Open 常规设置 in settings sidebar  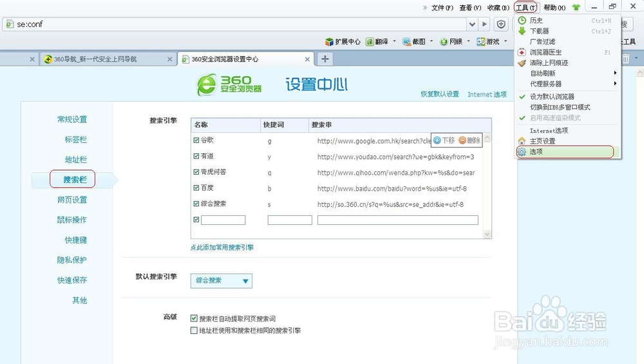click(72, 119)
